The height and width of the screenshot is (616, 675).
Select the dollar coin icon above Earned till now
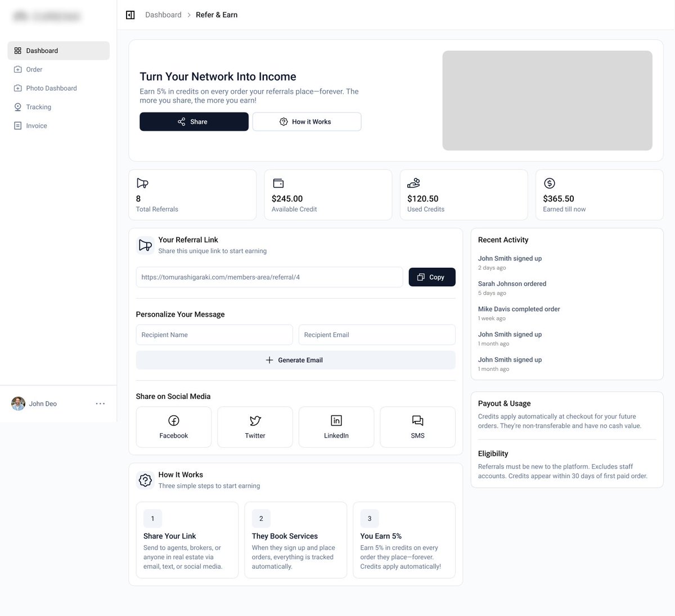click(550, 183)
